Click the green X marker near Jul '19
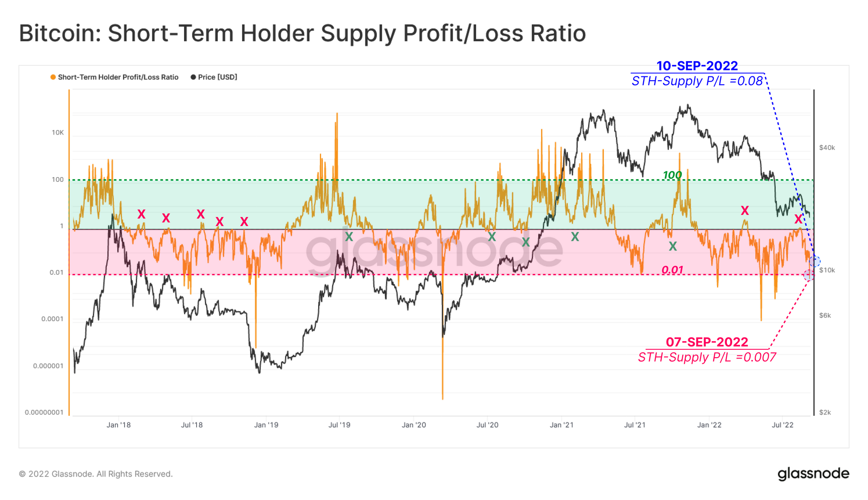Image resolution: width=868 pixels, height=500 pixels. (x=349, y=237)
